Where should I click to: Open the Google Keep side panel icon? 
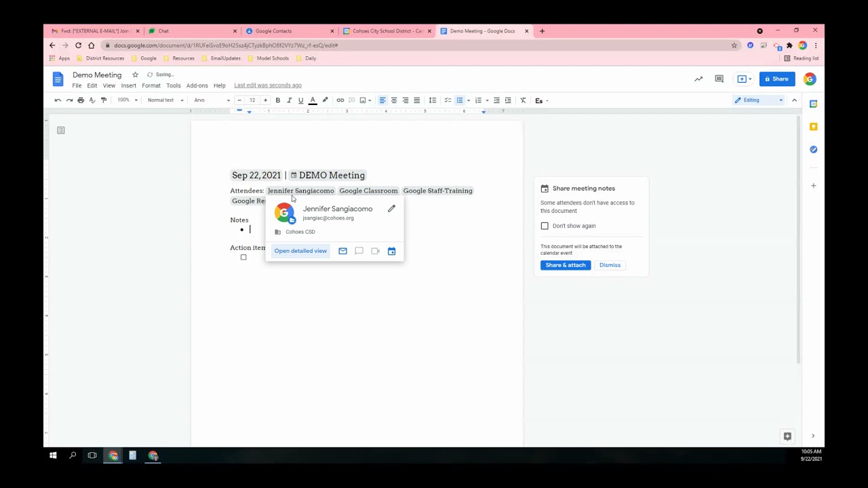coord(813,127)
